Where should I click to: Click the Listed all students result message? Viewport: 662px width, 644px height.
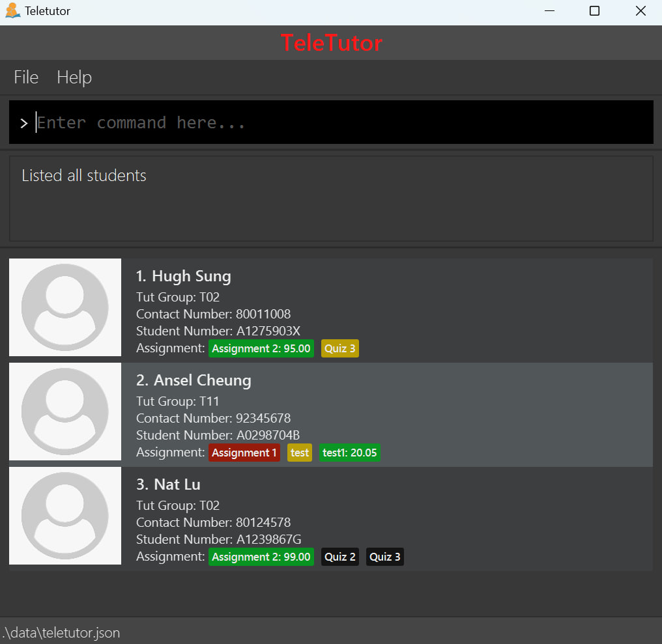coord(84,176)
